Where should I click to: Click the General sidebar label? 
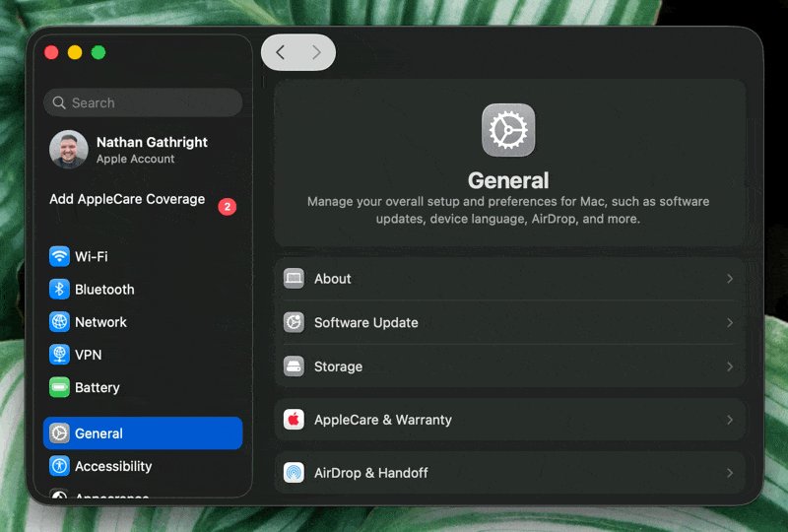click(x=98, y=433)
